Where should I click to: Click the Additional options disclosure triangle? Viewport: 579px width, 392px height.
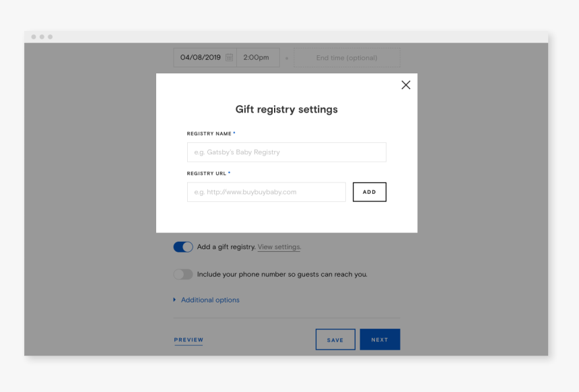pyautogui.click(x=174, y=300)
